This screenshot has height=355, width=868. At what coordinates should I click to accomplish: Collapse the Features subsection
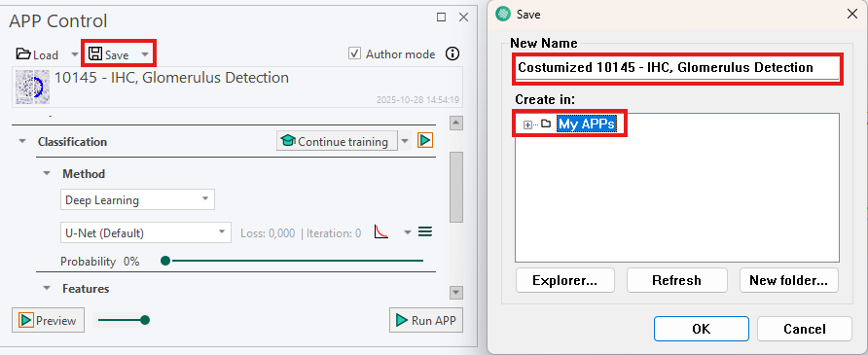(48, 289)
